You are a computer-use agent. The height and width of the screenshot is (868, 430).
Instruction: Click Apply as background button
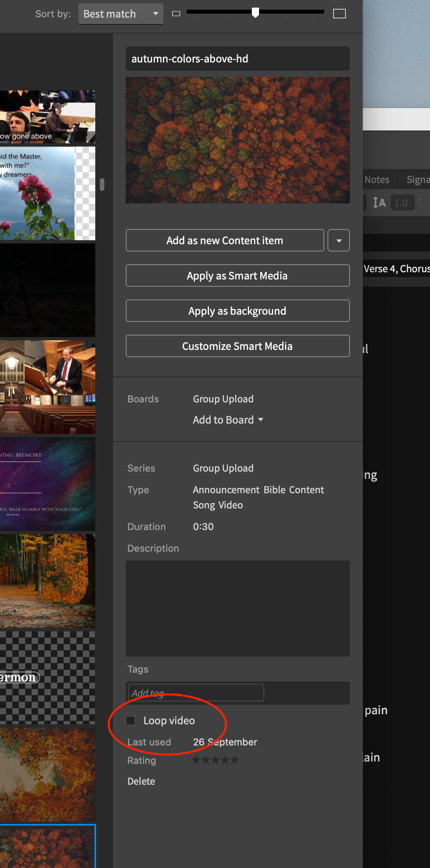pos(237,311)
